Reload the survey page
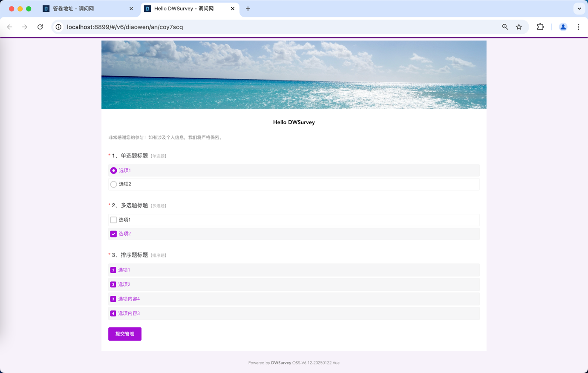The width and height of the screenshot is (588, 373). (x=40, y=27)
